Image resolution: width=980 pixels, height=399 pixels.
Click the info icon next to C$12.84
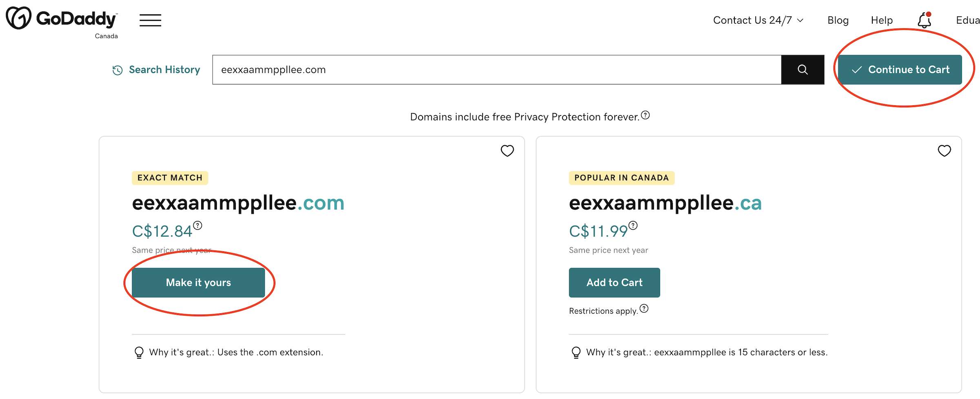pos(197,225)
